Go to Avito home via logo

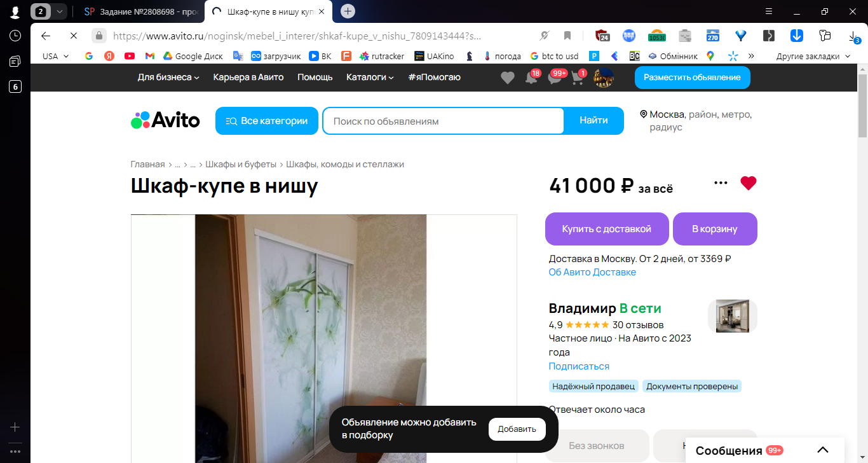(165, 120)
